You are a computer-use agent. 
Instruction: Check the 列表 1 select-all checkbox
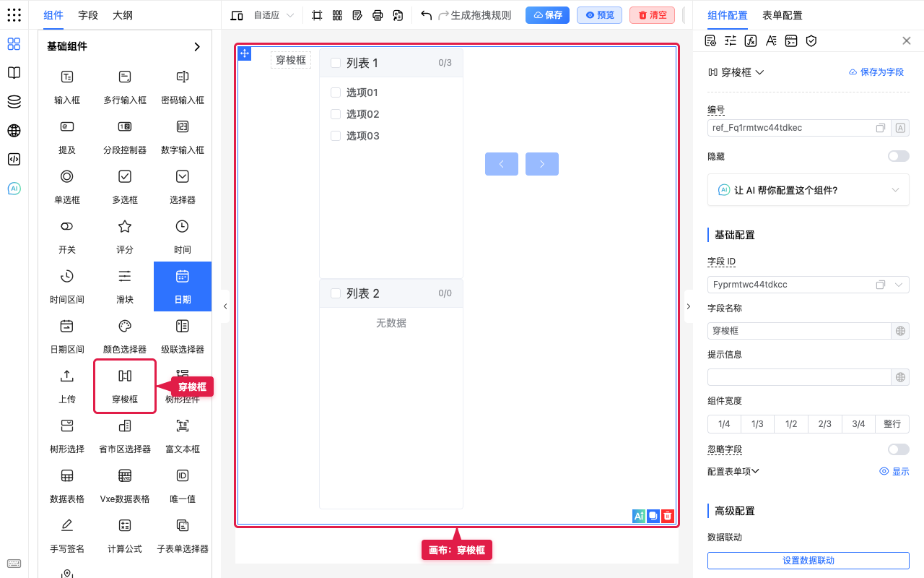click(335, 63)
